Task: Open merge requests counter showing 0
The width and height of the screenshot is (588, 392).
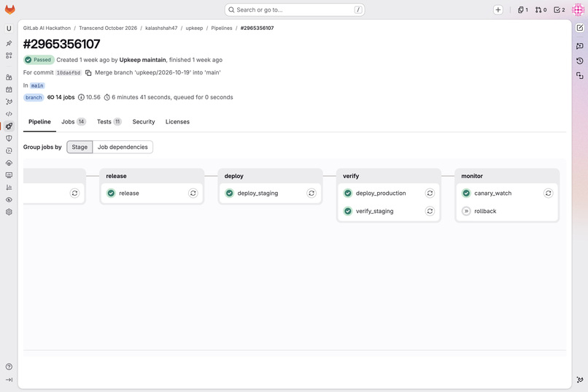Action: (x=541, y=9)
